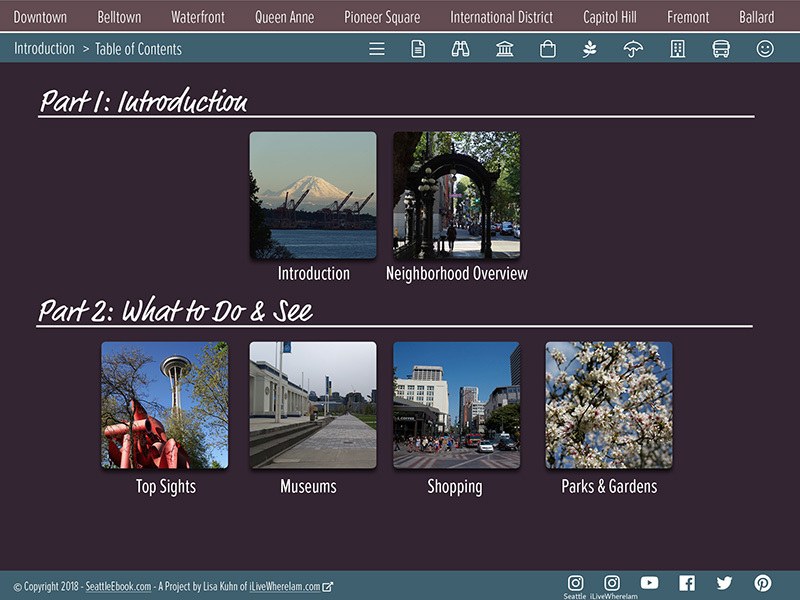This screenshot has width=800, height=600.
Task: Select the umbrella icon
Action: (x=633, y=49)
